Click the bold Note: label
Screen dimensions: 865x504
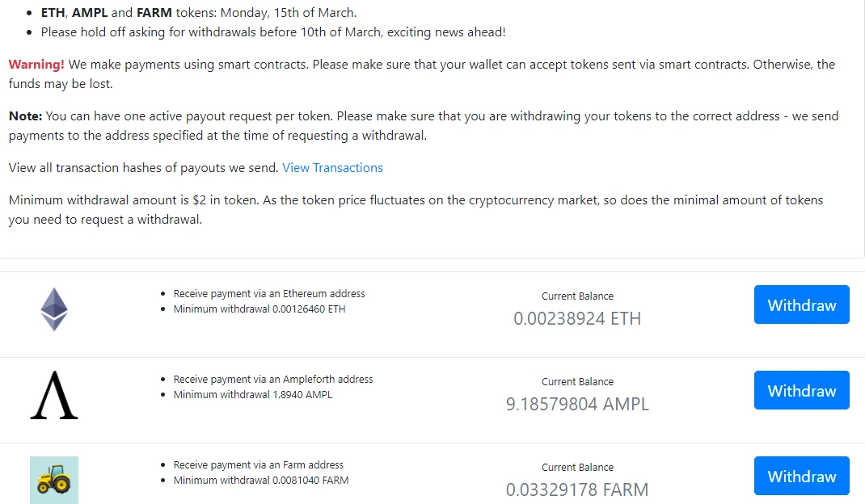(x=25, y=116)
